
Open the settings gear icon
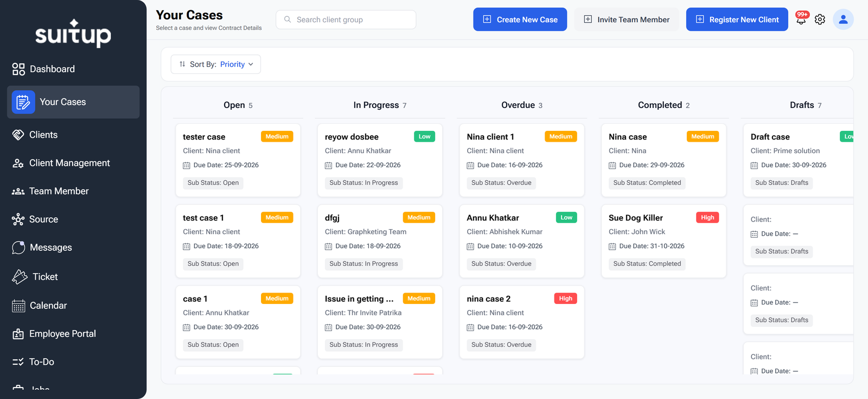click(820, 20)
